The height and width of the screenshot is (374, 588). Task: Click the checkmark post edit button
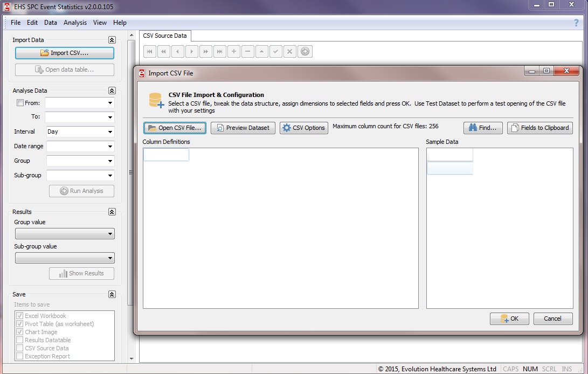[275, 52]
